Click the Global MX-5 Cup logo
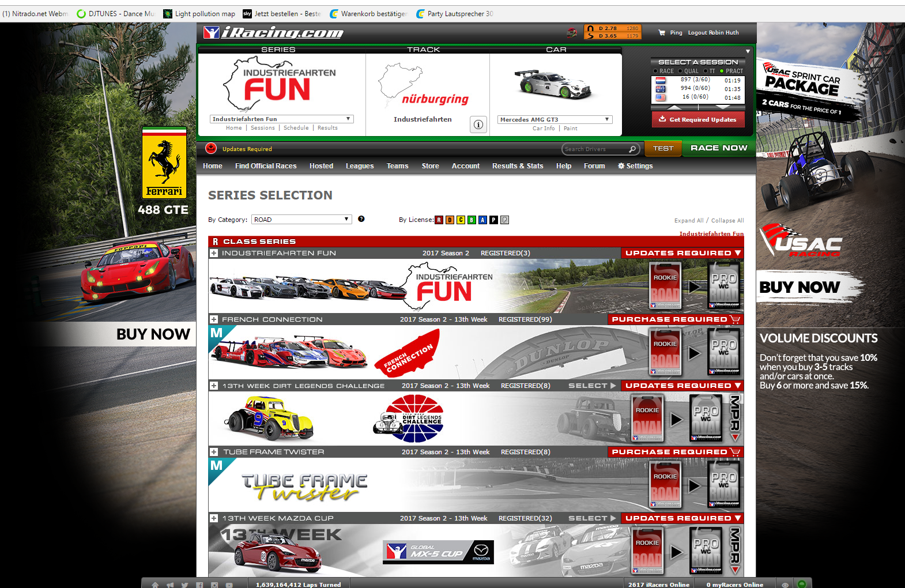Screen dimensions: 905x588 point(438,552)
